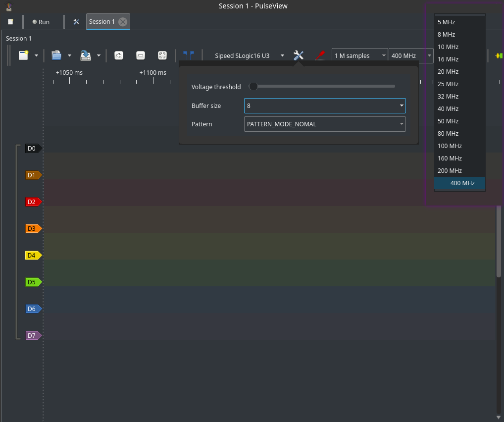This screenshot has height=422, width=504.
Task: Expand the Pattern combo box
Action: coord(325,124)
